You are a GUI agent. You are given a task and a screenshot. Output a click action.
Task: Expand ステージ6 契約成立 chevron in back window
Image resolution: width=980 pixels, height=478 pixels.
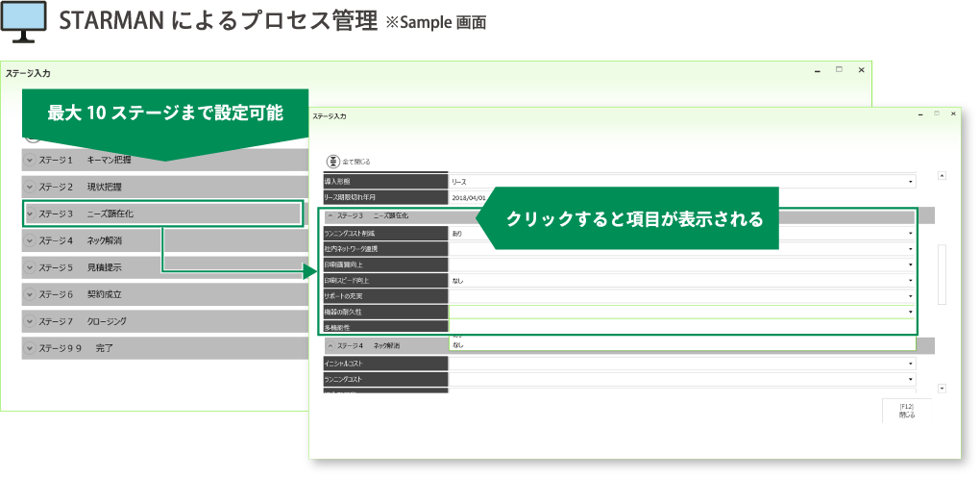click(x=30, y=294)
